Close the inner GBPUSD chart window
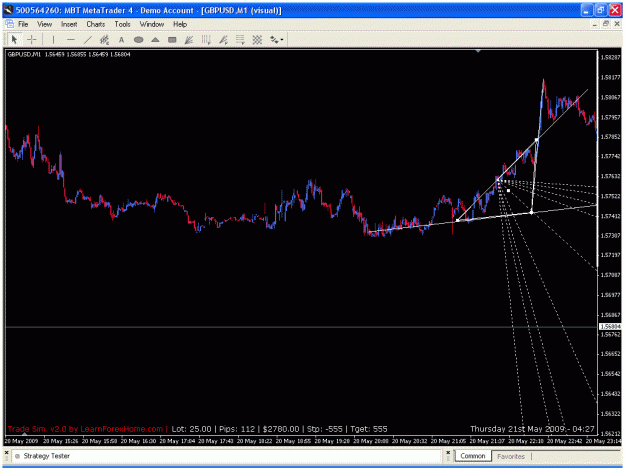625x468 pixels. pyautogui.click(x=617, y=24)
